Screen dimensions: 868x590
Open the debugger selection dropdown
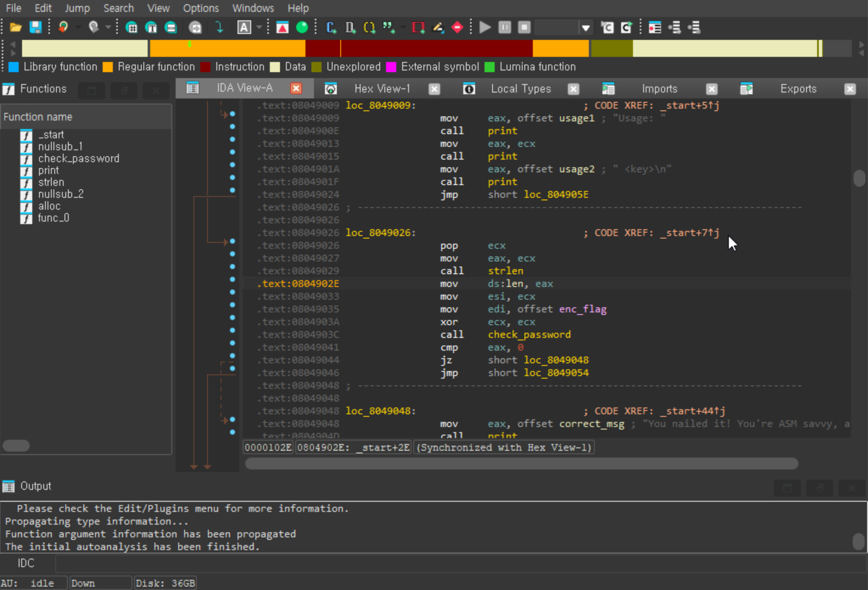point(585,28)
